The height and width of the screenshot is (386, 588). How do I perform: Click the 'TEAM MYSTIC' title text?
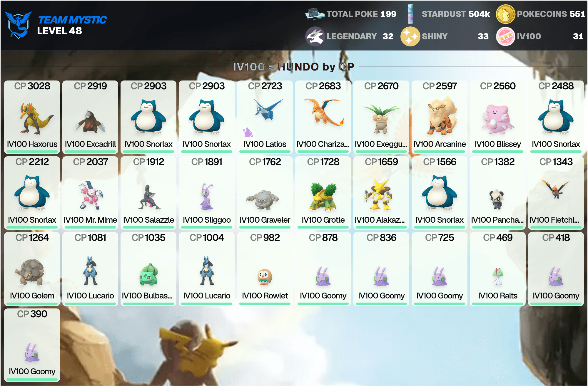(73, 20)
